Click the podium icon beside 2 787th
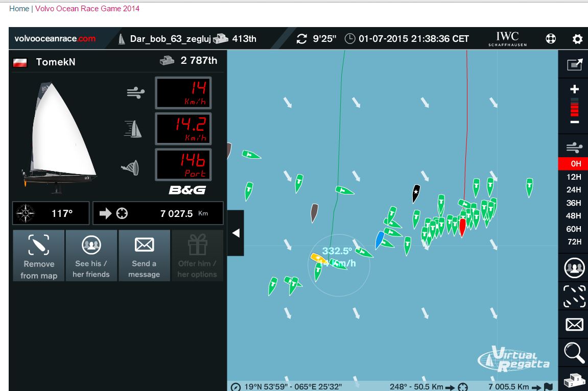588x391 pixels. (x=167, y=60)
